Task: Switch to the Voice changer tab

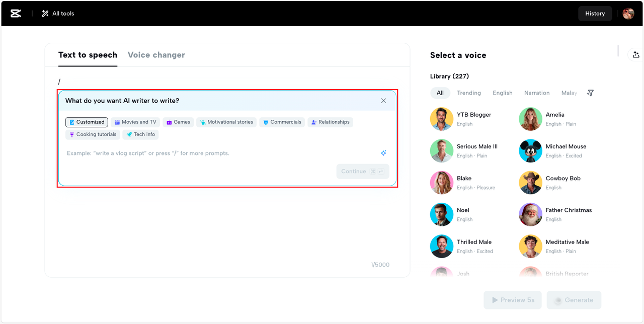Action: coord(156,55)
